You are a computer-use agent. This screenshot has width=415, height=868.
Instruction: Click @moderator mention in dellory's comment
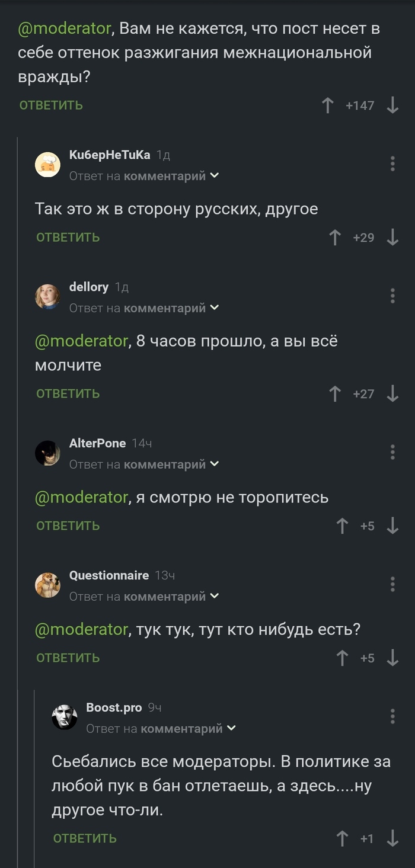pos(81,341)
